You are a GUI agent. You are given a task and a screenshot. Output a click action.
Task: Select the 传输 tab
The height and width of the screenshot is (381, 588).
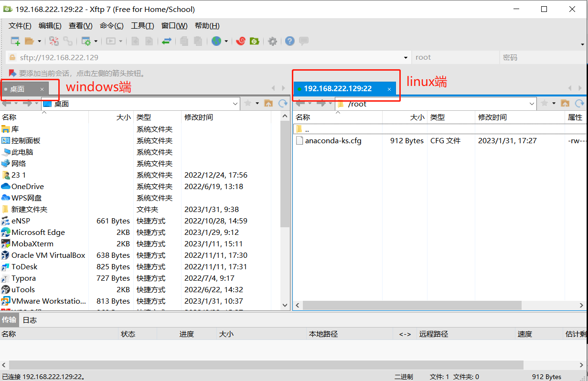pyautogui.click(x=9, y=320)
